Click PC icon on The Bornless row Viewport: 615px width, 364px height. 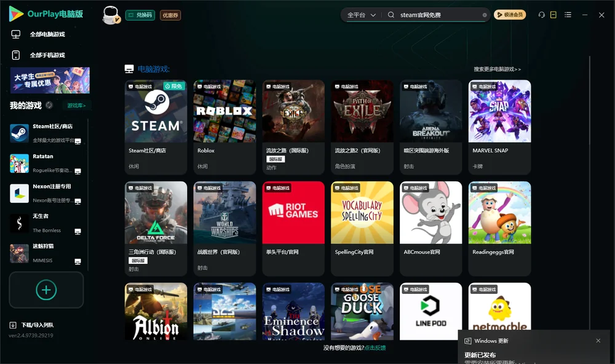point(77,231)
